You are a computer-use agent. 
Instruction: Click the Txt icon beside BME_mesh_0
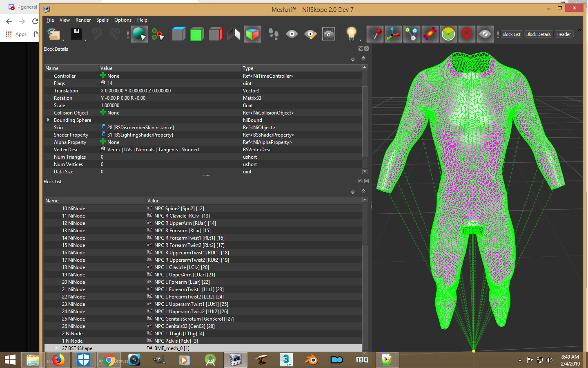pyautogui.click(x=149, y=348)
